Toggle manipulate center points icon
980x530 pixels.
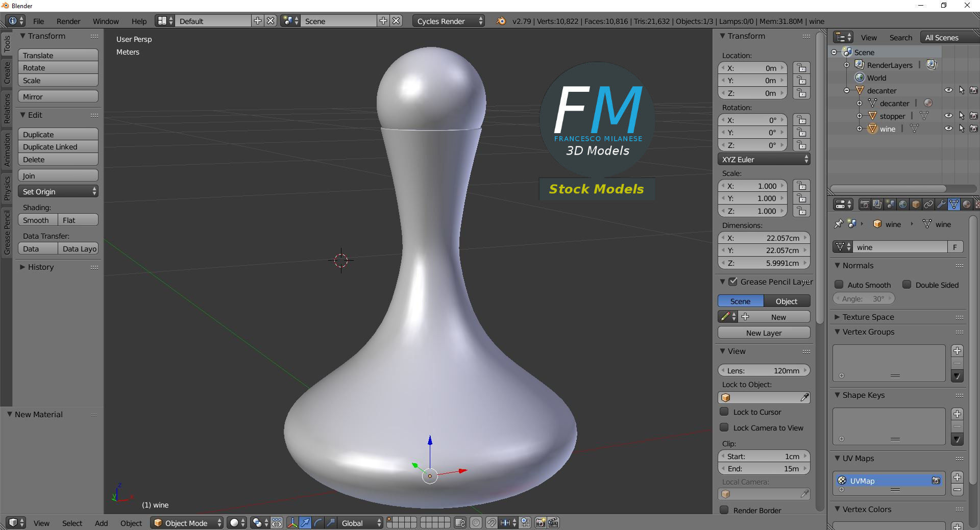click(277, 523)
